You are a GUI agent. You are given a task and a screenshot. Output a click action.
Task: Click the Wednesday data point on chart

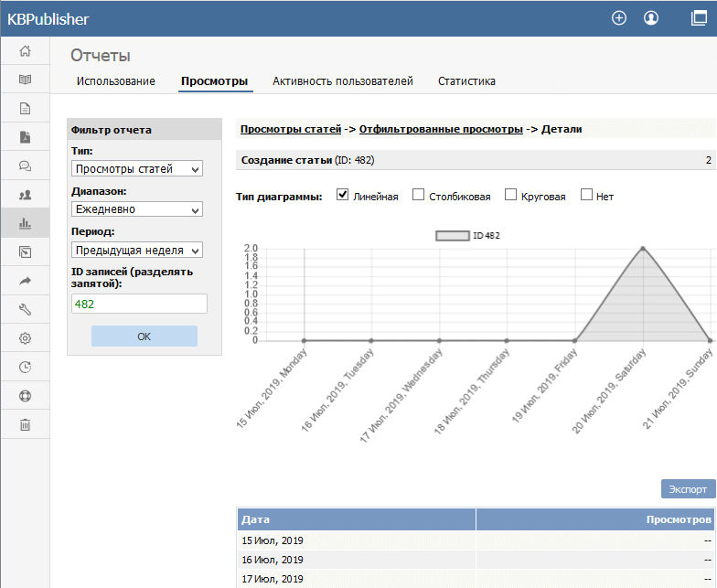click(439, 340)
